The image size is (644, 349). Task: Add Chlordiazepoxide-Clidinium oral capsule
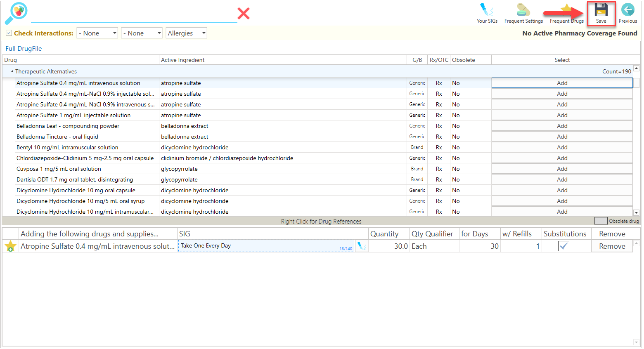562,158
